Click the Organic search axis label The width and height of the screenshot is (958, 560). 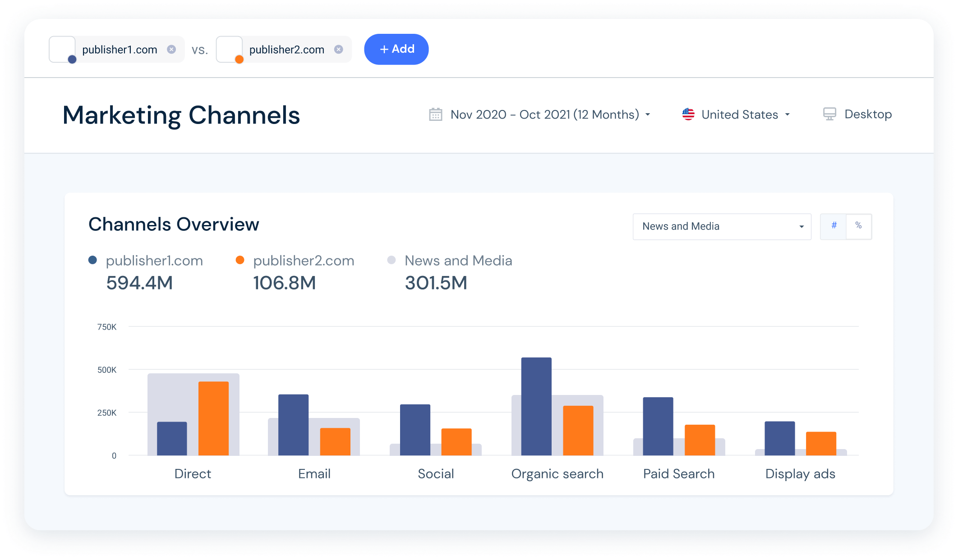(557, 473)
